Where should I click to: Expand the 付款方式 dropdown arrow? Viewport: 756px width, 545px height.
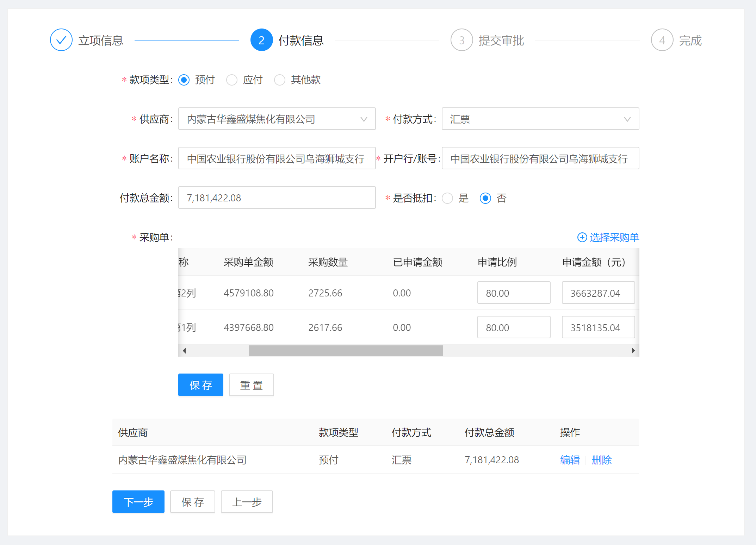coord(627,119)
